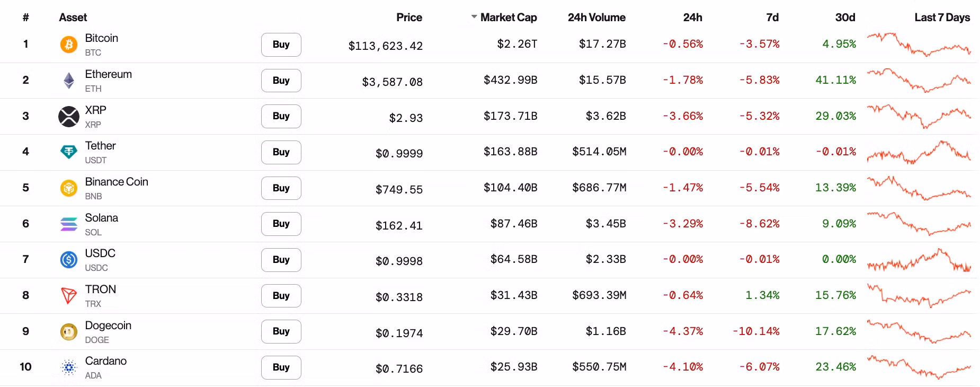The width and height of the screenshot is (980, 387).
Task: Sort table by 30d change header
Action: (x=845, y=17)
